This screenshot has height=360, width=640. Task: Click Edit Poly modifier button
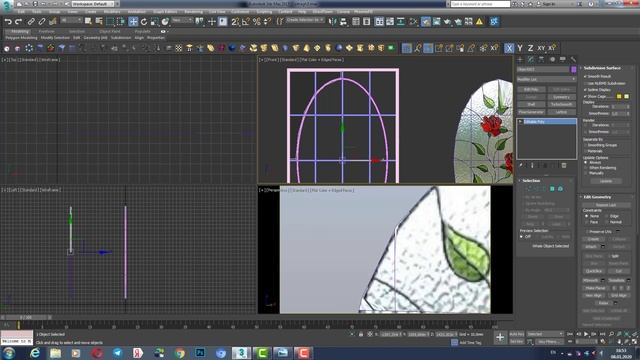click(531, 89)
